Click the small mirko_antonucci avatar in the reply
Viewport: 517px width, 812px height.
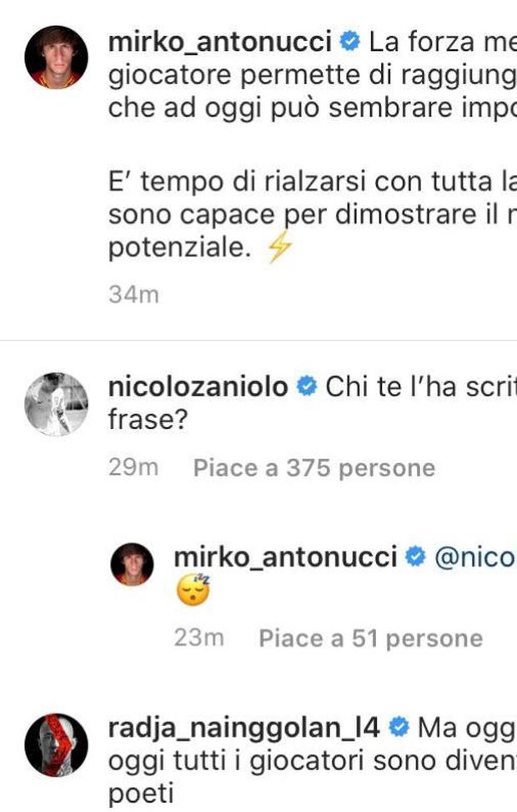[132, 563]
